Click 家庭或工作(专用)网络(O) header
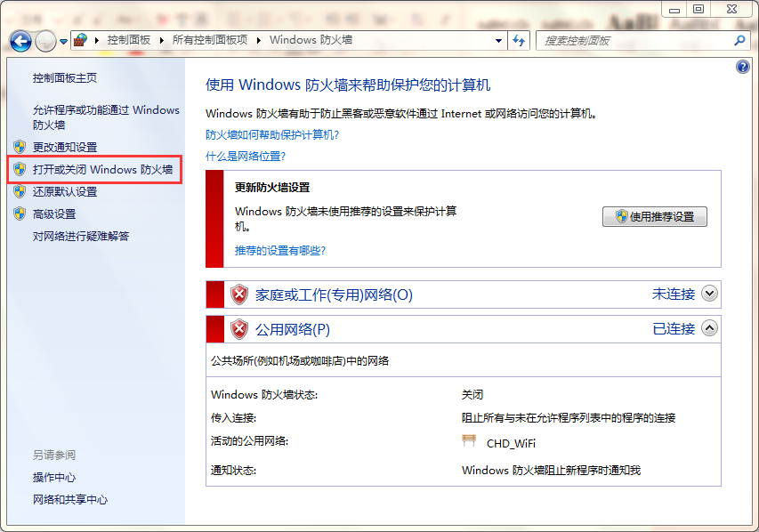Screen dimensions: 759x532 coord(334,294)
